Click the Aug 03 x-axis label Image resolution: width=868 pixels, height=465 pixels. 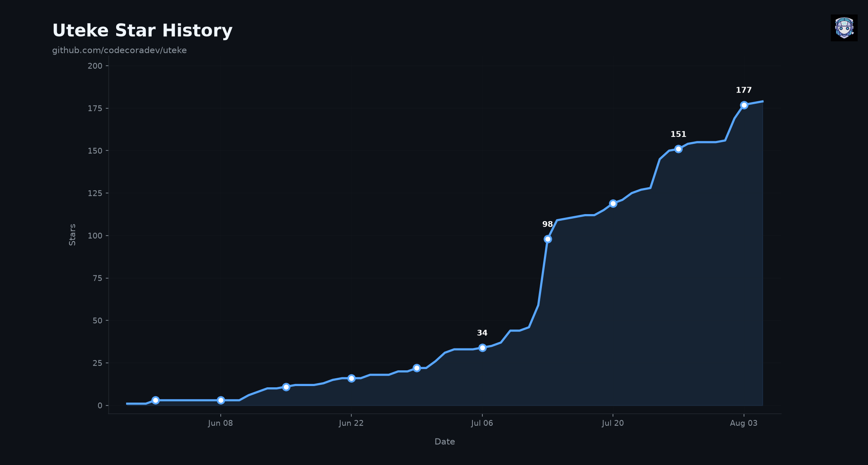point(744,423)
